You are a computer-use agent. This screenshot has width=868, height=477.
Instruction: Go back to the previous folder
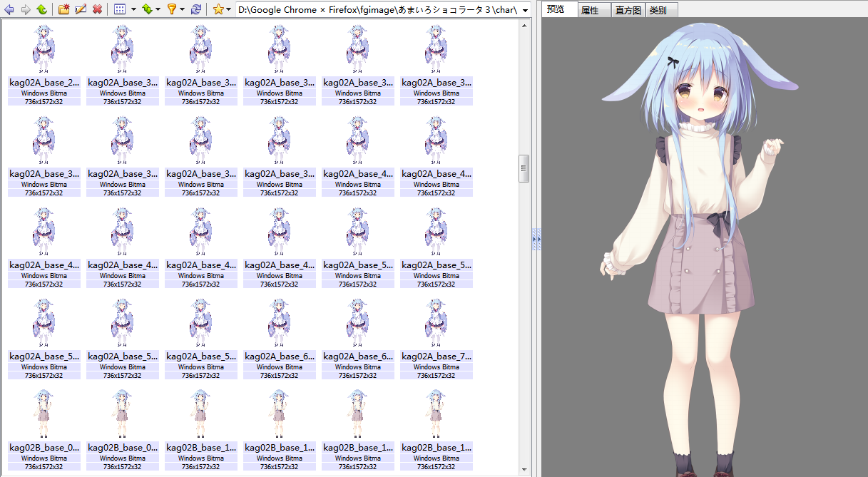[x=9, y=9]
